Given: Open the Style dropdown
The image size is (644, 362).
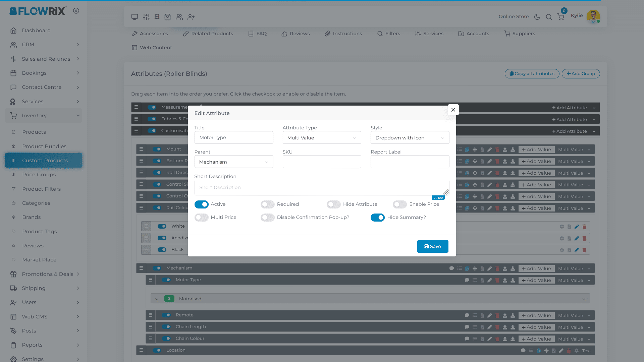Looking at the screenshot, I should tap(410, 138).
